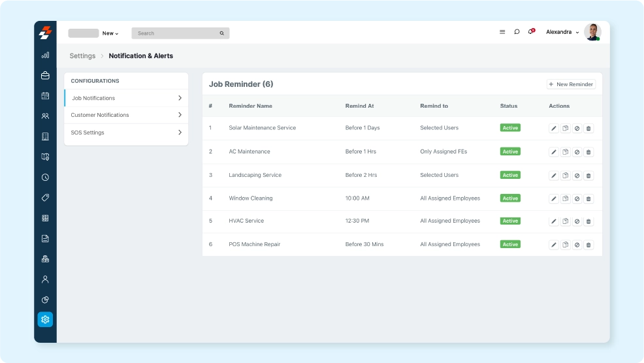Click the clock icon in sidebar
Image resolution: width=644 pixels, height=363 pixels.
45,177
